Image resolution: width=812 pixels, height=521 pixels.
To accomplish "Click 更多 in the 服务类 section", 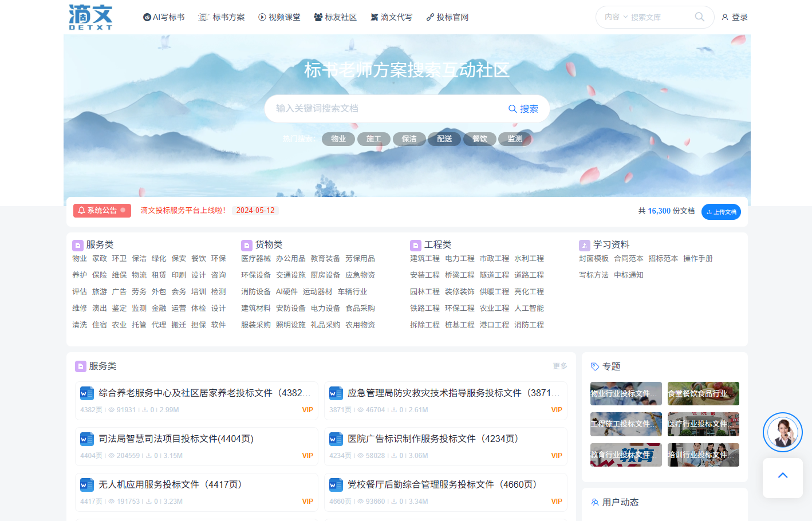I will (x=560, y=366).
